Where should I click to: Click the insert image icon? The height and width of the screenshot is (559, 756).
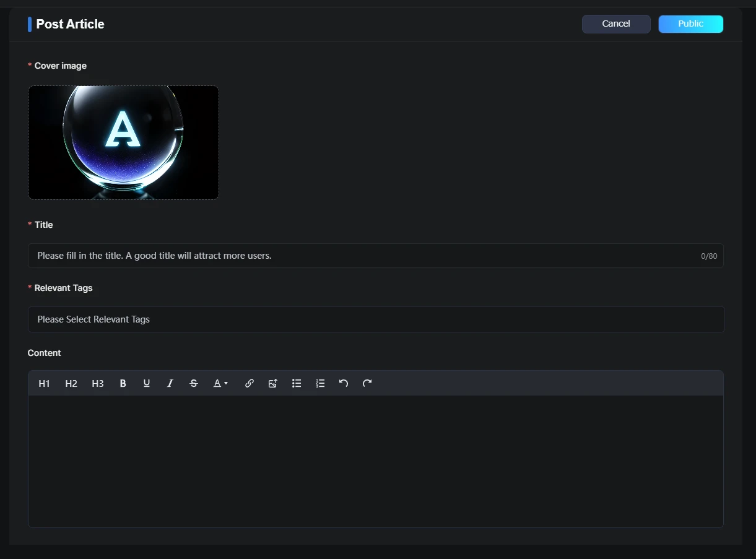click(x=272, y=384)
